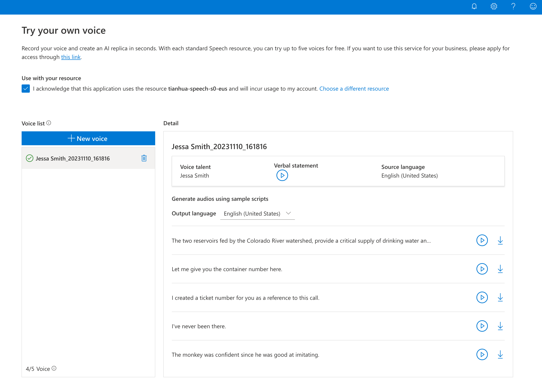
Task: Click the 4/5 Voice info icon
Action: [54, 368]
